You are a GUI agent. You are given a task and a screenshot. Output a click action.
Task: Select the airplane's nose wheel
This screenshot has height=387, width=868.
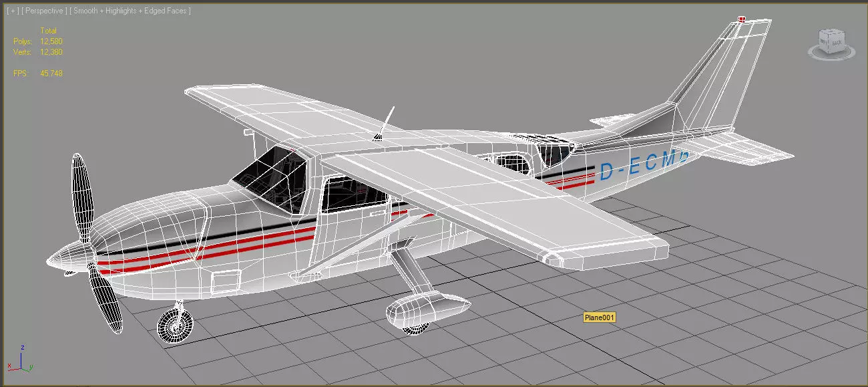click(x=176, y=326)
